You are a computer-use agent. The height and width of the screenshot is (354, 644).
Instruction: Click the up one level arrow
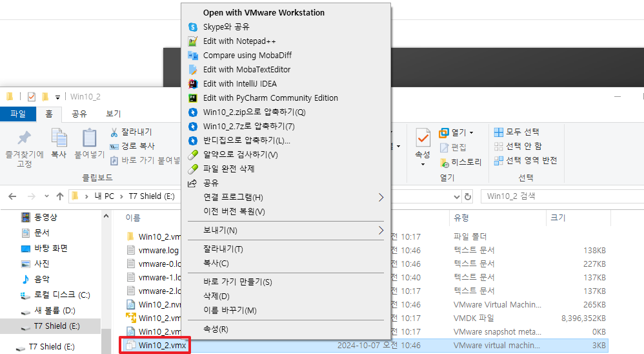tap(60, 196)
